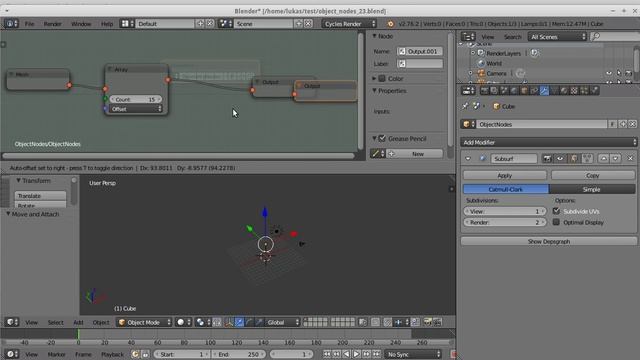This screenshot has height=360, width=640.
Task: Click the pin icon beside Cube breadcrumb
Action: pyautogui.click(x=465, y=106)
